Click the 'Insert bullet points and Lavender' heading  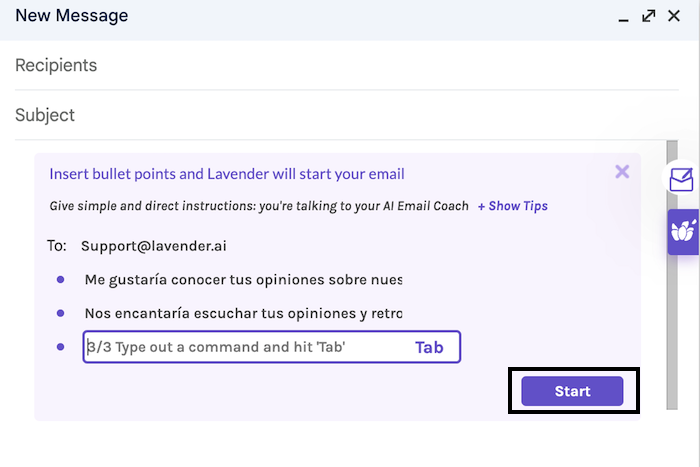(227, 174)
